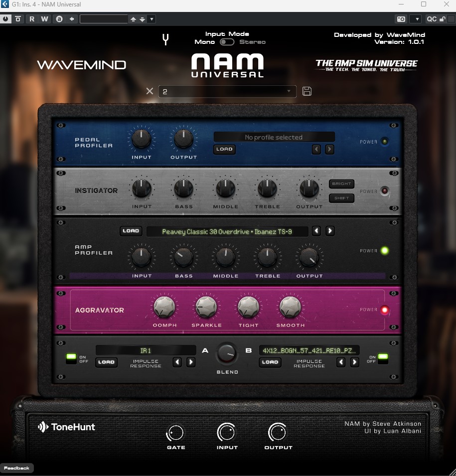Click the QC quick controls button

click(x=432, y=19)
